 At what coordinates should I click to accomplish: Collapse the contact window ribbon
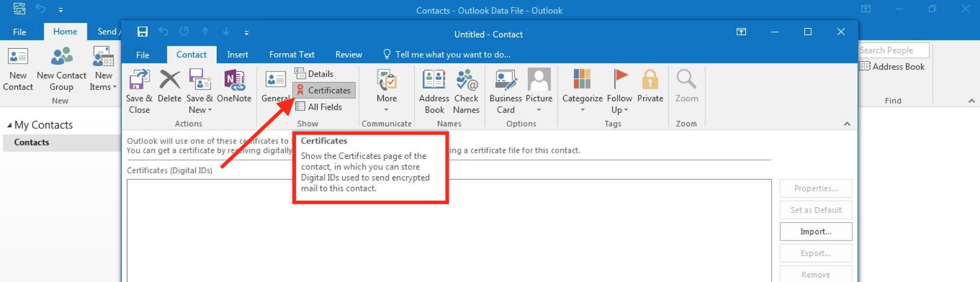847,124
